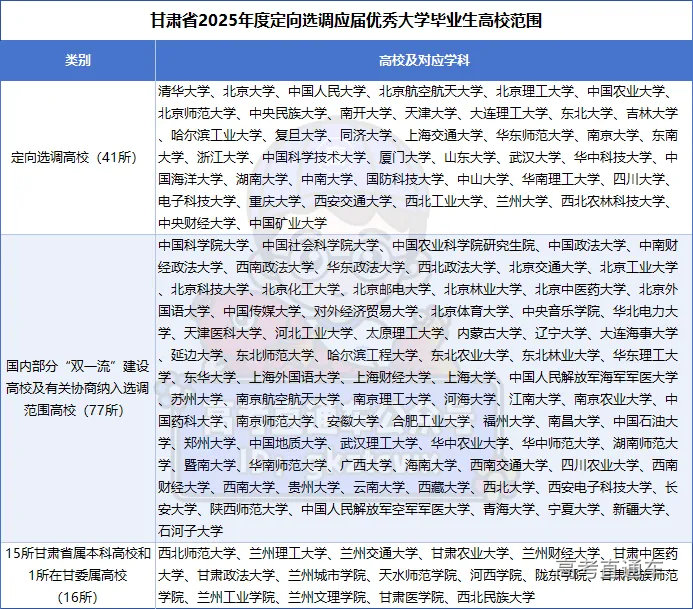Click 石河子大学 in the list
Image resolution: width=693 pixels, height=609 pixels.
click(x=190, y=531)
